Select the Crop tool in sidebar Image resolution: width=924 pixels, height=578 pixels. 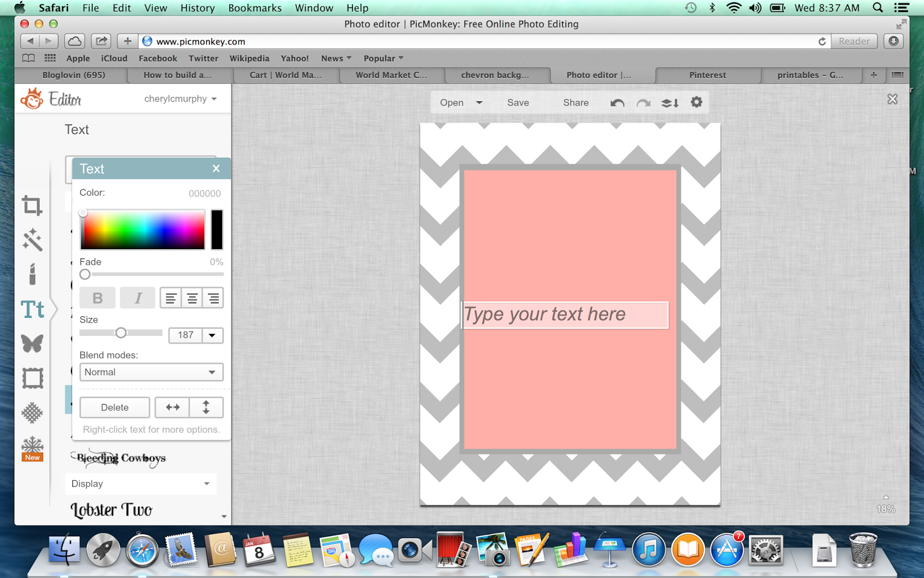click(32, 206)
